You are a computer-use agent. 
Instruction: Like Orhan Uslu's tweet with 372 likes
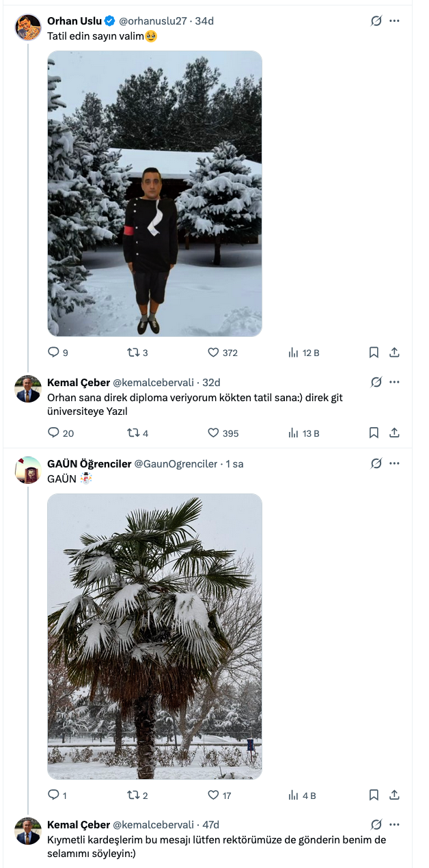click(213, 353)
